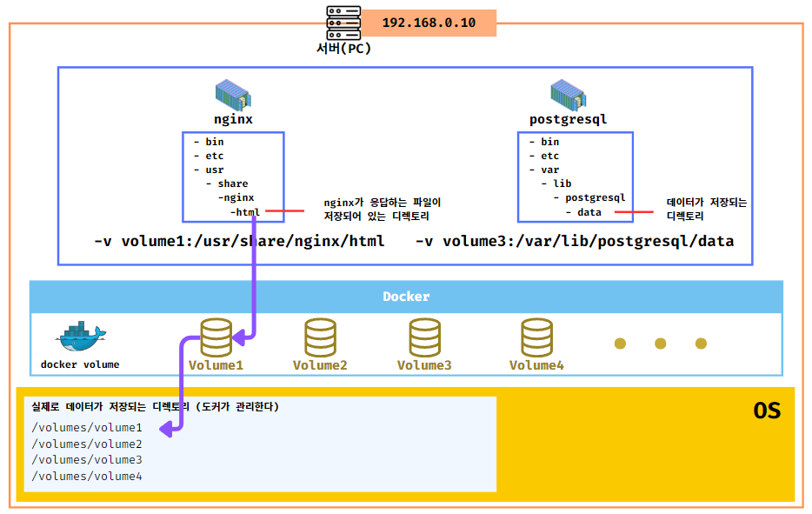Screen dimensions: 812x514
Task: Click the '-v volume1:/usr/share/nginx/html' command text
Action: click(x=239, y=241)
